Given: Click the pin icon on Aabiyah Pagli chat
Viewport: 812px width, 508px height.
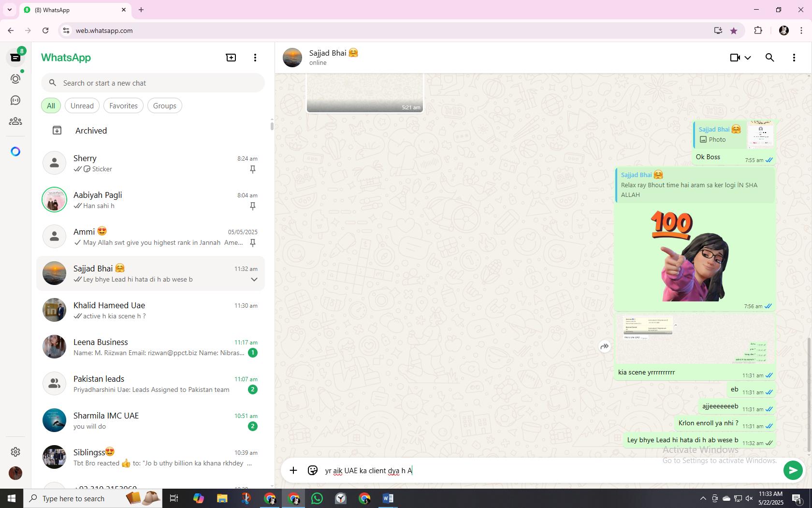Looking at the screenshot, I should point(252,206).
